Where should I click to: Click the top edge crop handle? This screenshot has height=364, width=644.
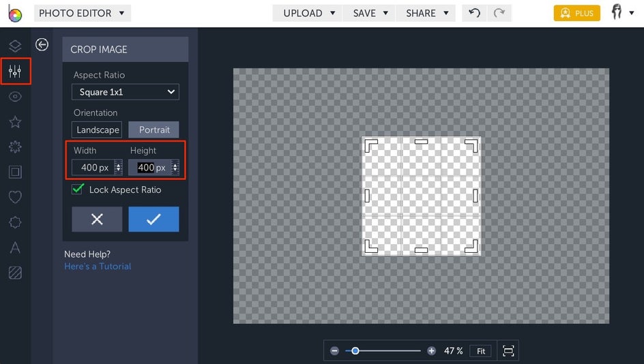tap(421, 142)
